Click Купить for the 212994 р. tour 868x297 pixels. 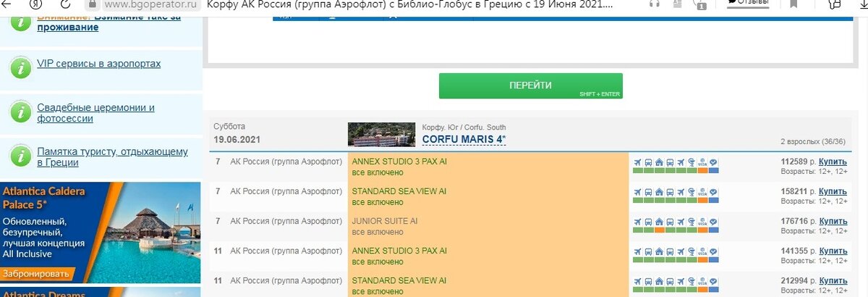coord(833,280)
